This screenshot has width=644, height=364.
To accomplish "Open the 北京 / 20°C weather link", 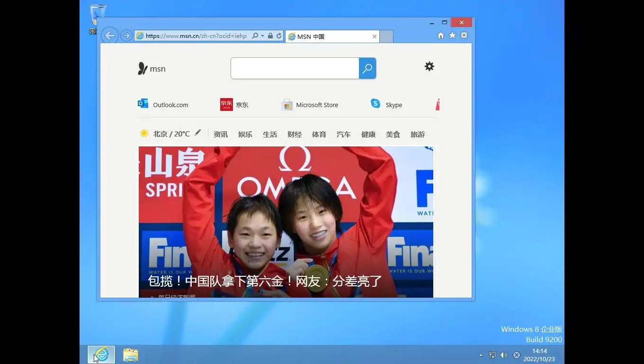I will (x=171, y=134).
